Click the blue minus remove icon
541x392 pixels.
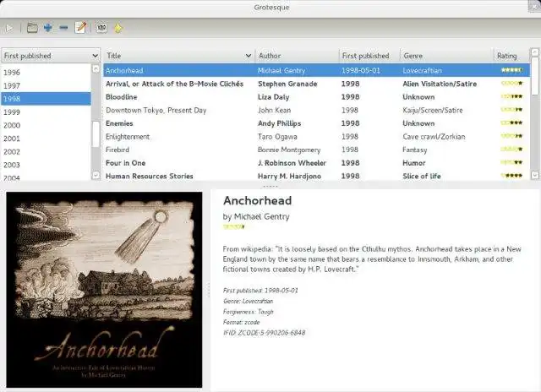(63, 28)
